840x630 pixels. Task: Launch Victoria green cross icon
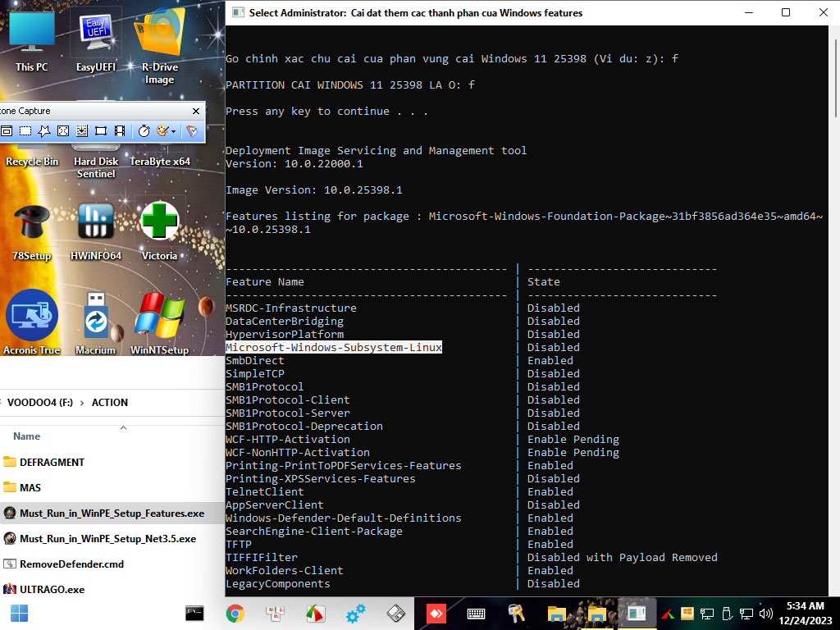click(x=160, y=233)
